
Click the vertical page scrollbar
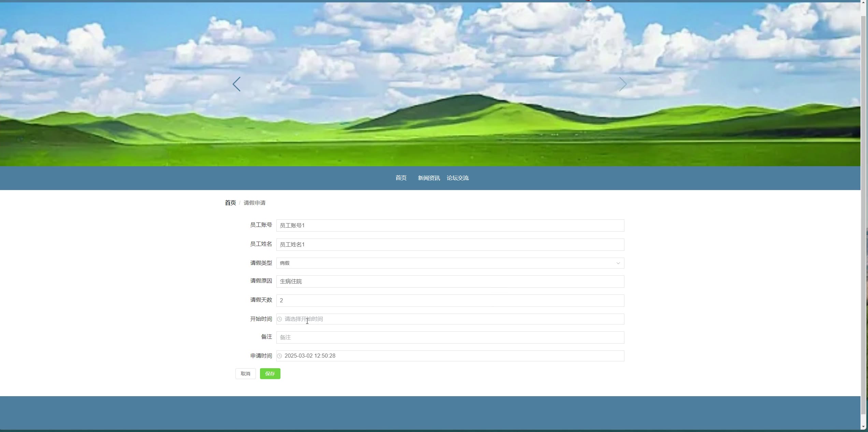[x=864, y=215]
